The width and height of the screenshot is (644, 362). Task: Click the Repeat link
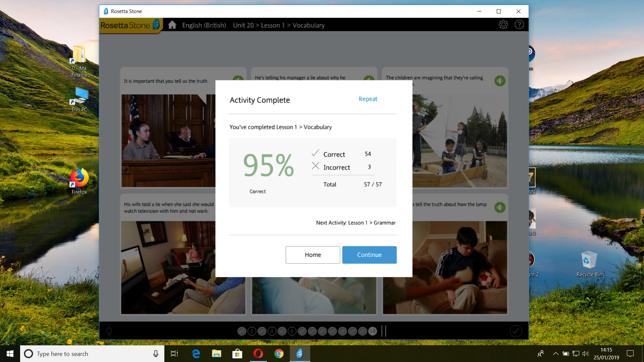(x=368, y=99)
